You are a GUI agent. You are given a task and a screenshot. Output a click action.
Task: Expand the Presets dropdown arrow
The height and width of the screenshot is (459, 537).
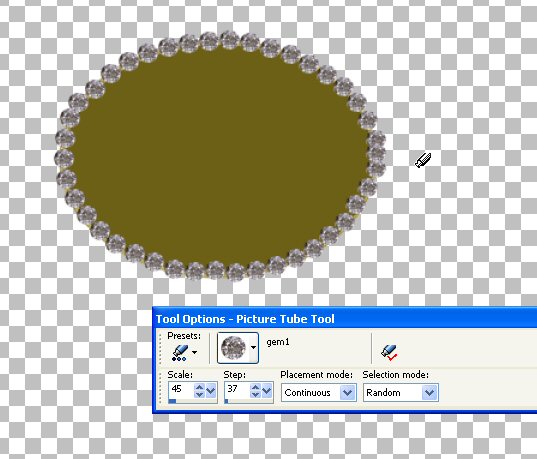coord(195,352)
